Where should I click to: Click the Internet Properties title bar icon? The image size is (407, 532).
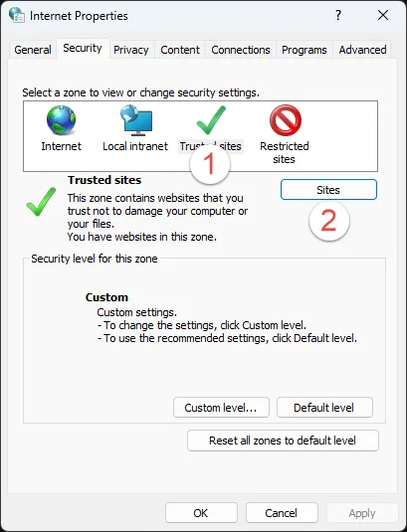point(17,15)
